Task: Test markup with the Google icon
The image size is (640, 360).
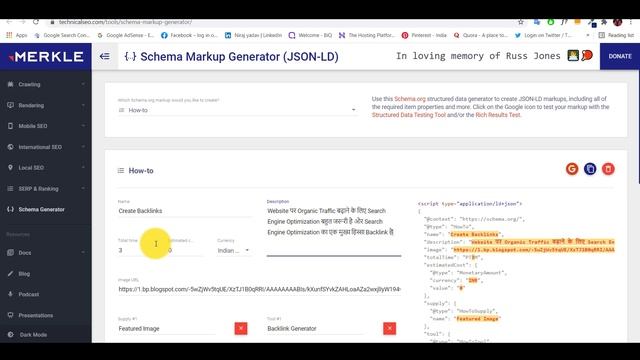Action: 572,169
